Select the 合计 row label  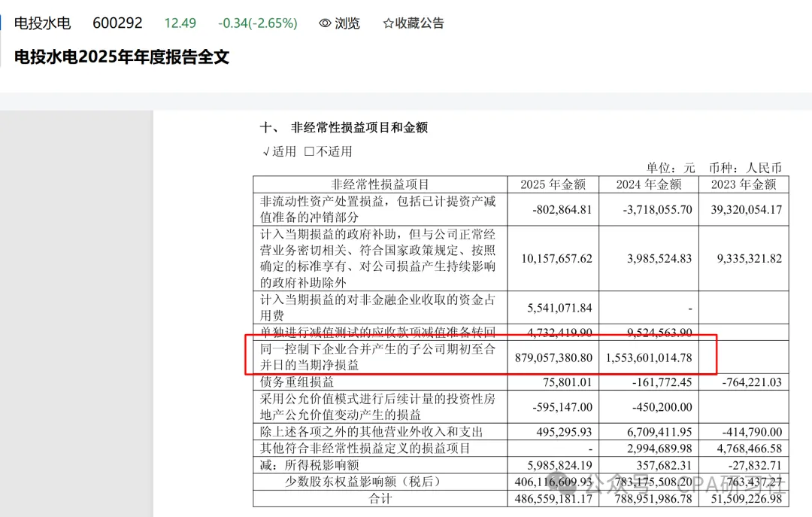380,498
